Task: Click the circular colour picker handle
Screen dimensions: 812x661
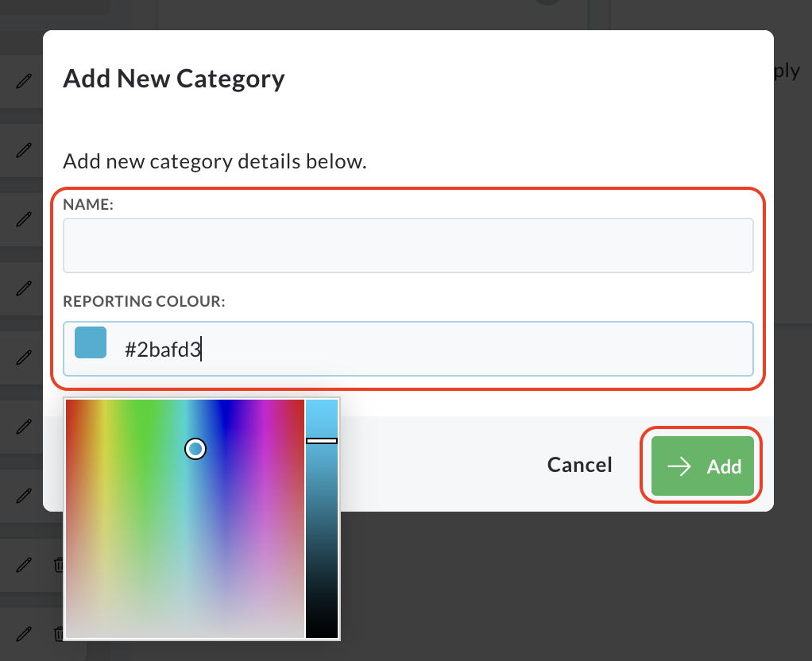Action: (195, 449)
